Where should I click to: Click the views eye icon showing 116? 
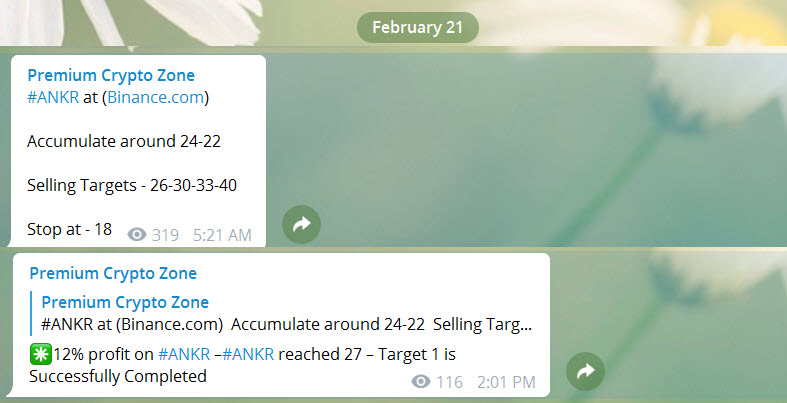[421, 382]
